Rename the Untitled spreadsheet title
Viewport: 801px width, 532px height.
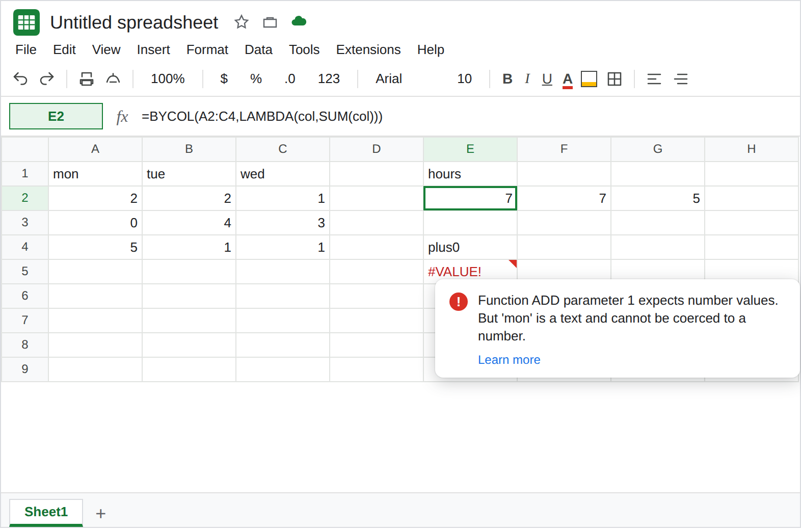point(134,22)
